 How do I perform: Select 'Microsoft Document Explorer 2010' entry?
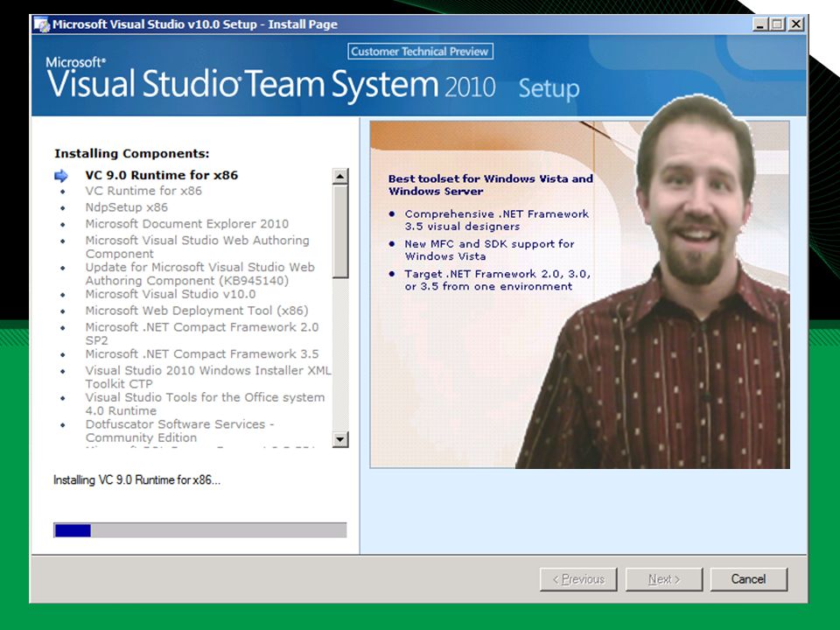(187, 224)
